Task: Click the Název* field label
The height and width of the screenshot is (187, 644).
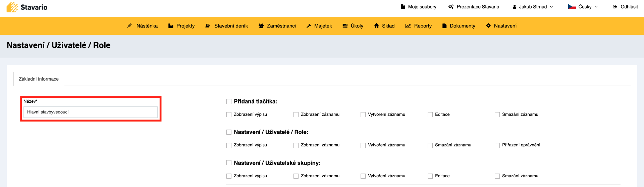Action: pos(31,101)
